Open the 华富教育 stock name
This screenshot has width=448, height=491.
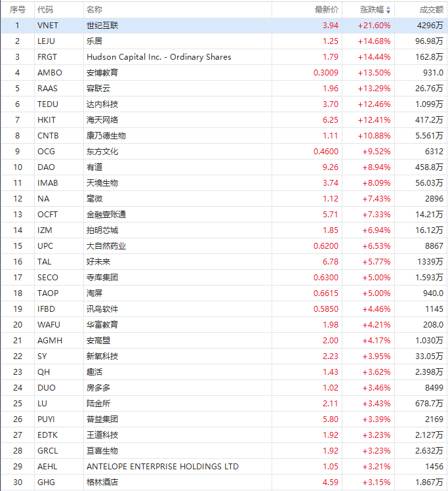click(x=102, y=325)
